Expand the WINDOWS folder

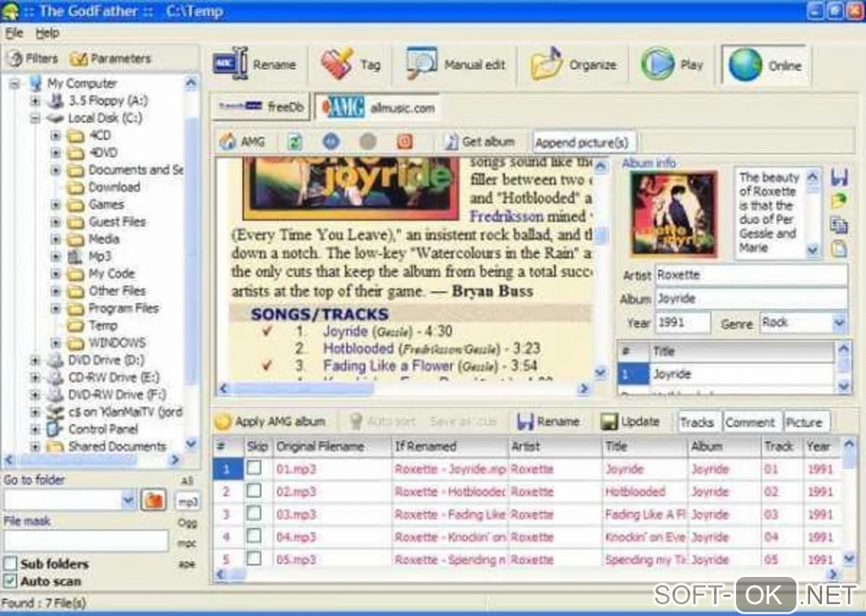55,343
